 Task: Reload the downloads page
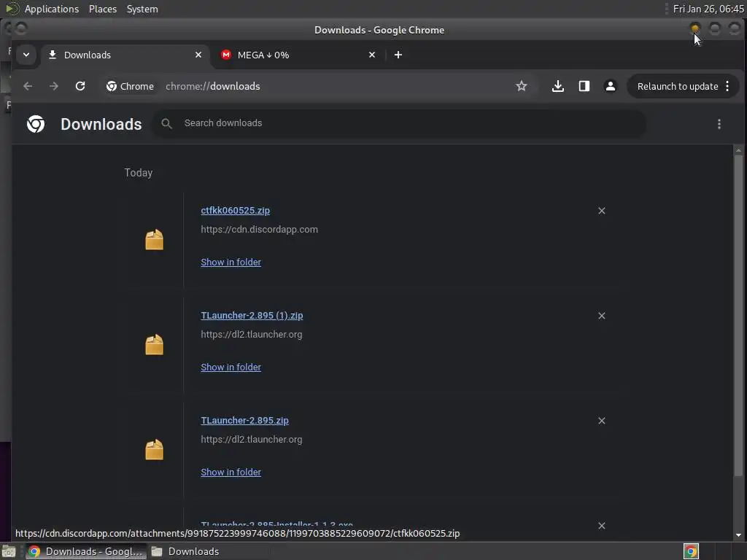(x=80, y=86)
